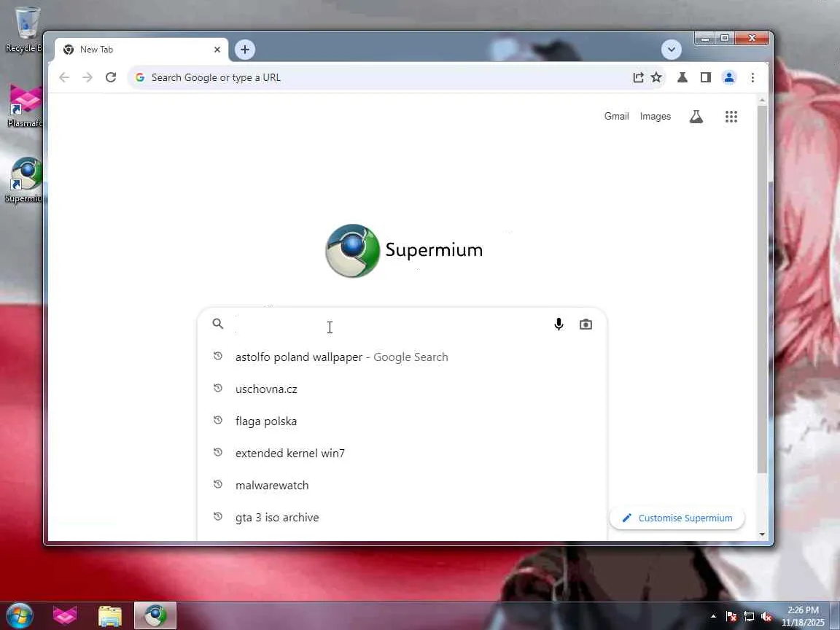Select the New Tab tab

point(141,50)
